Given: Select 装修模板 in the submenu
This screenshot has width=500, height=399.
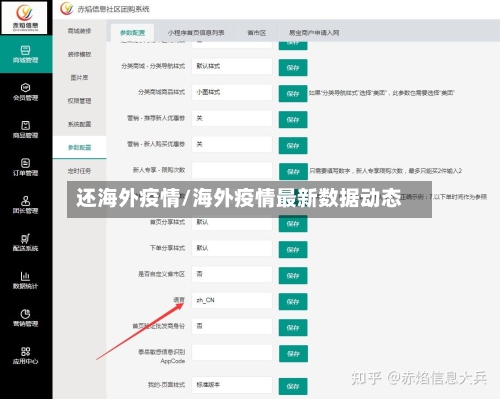Looking at the screenshot, I should tap(79, 54).
